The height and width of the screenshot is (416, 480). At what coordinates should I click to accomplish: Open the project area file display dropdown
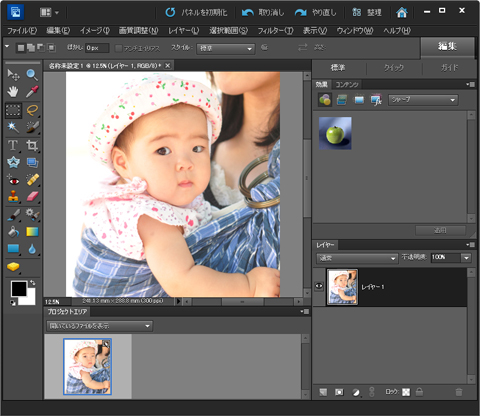[x=99, y=326]
